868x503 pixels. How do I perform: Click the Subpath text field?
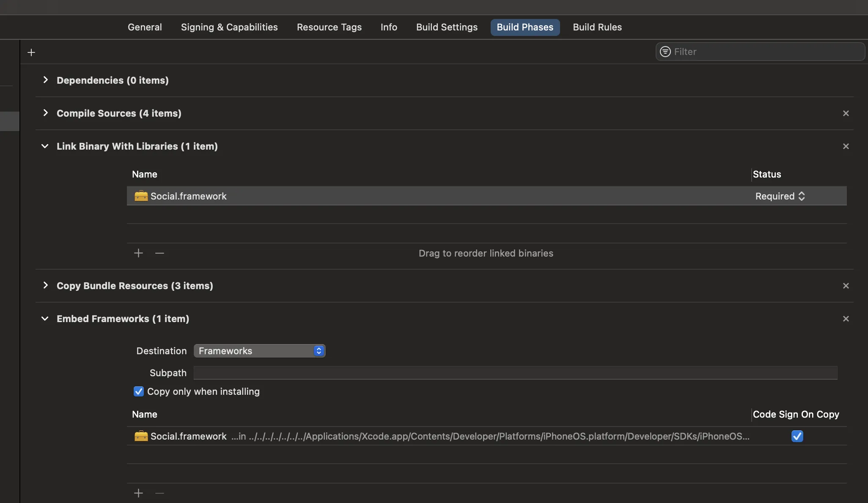[x=515, y=373]
